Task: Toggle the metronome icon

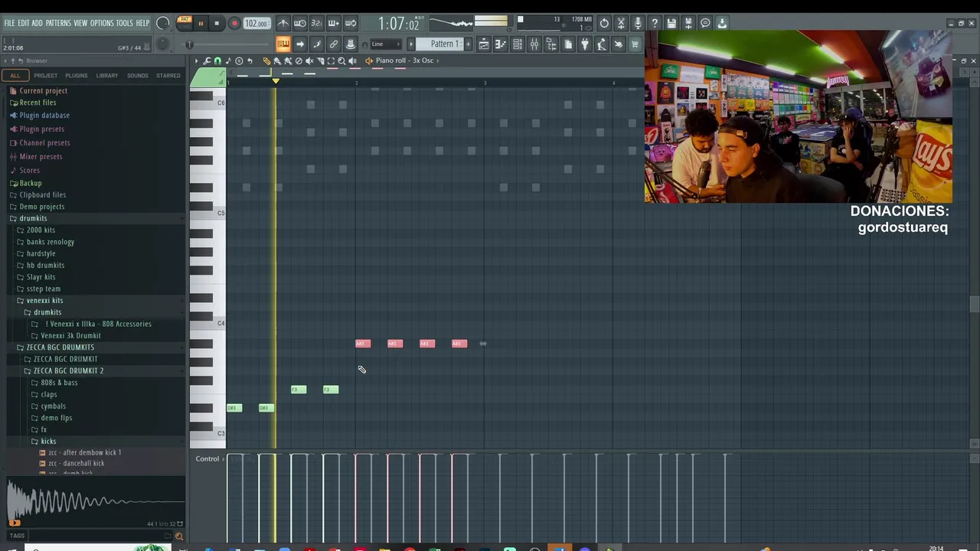Action: (283, 23)
